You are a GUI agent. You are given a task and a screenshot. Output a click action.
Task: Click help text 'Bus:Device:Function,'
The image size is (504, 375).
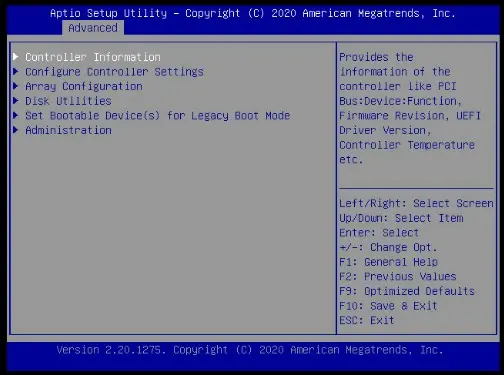pos(401,101)
